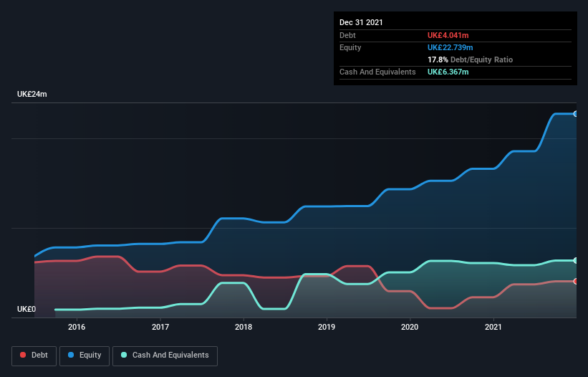This screenshot has width=588, height=377.
Task: Click the Dec 31 2021 tooltip date
Action: [361, 22]
